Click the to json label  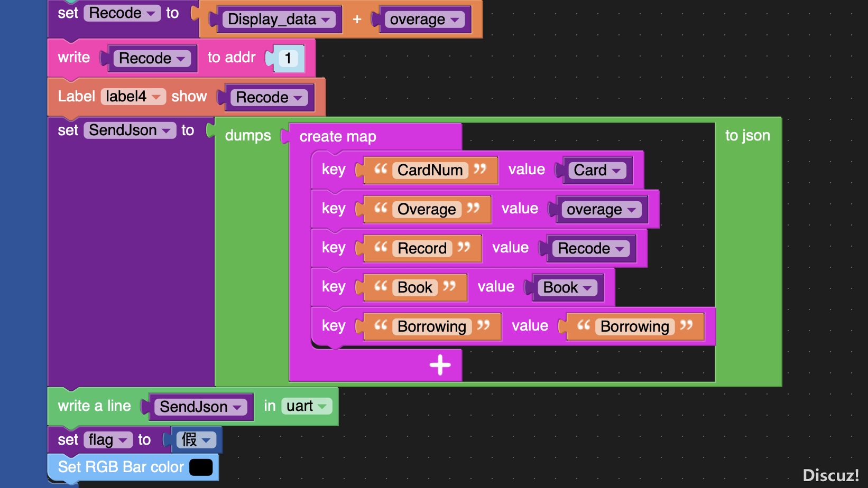(x=747, y=136)
